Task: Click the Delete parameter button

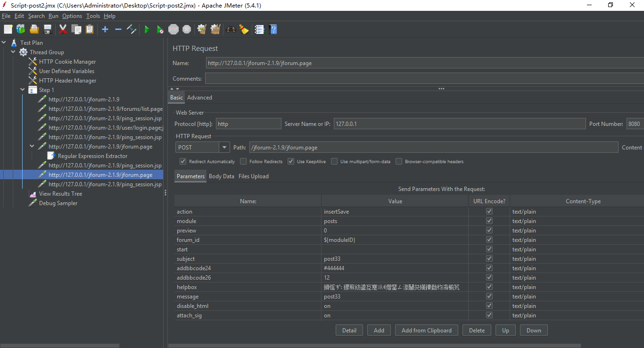Action: click(x=477, y=331)
